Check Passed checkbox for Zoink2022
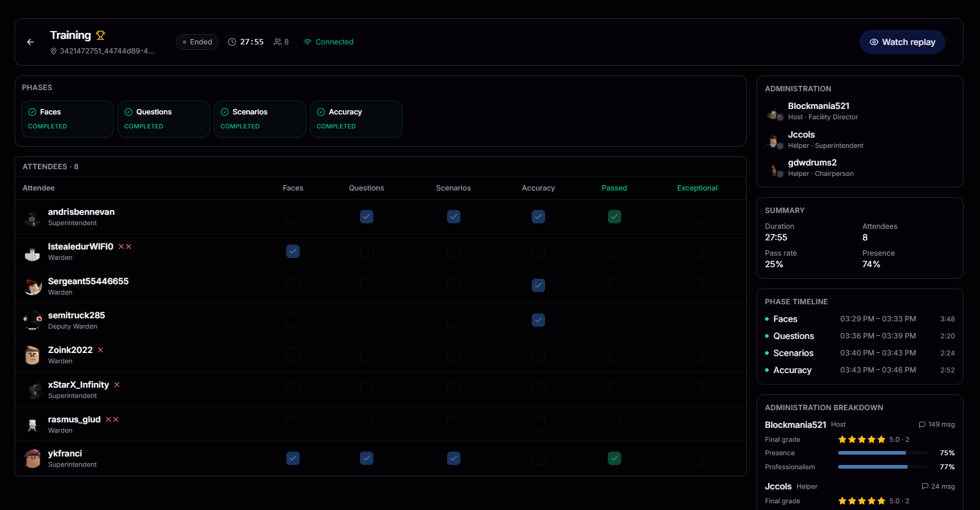Image resolution: width=980 pixels, height=510 pixels. (615, 355)
